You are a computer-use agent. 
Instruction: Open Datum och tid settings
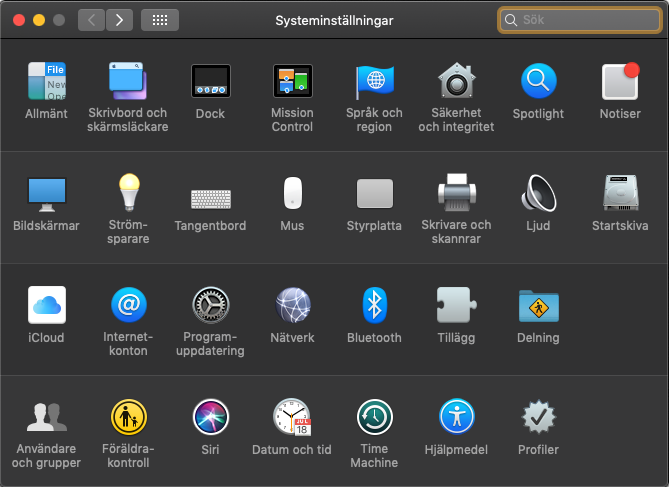pos(292,417)
